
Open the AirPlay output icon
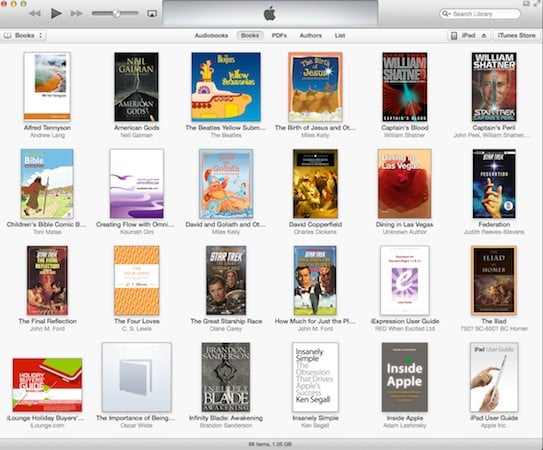(152, 14)
